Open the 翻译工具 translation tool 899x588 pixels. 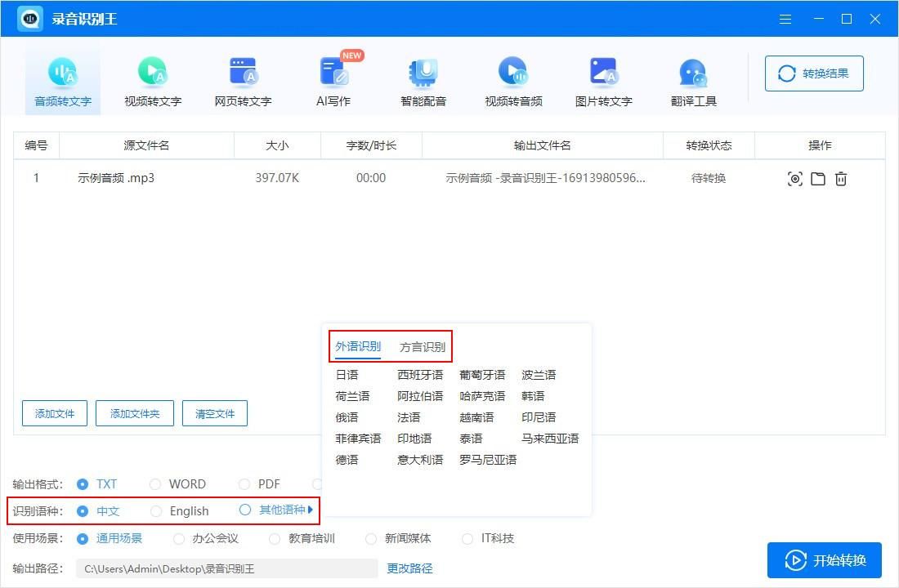point(693,82)
